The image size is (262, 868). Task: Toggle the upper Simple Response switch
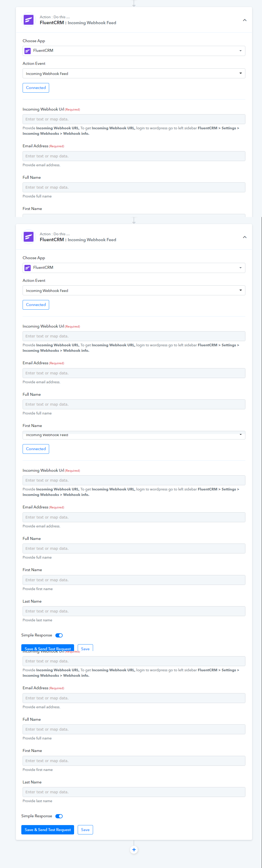click(59, 635)
